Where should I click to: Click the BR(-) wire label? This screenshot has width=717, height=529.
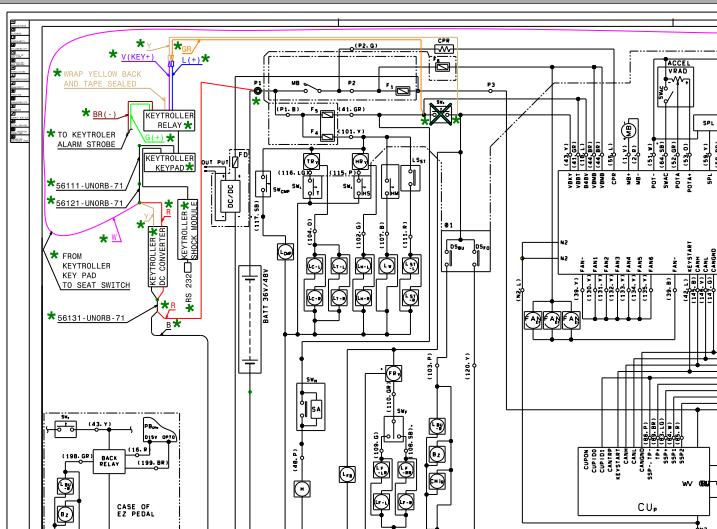click(105, 114)
